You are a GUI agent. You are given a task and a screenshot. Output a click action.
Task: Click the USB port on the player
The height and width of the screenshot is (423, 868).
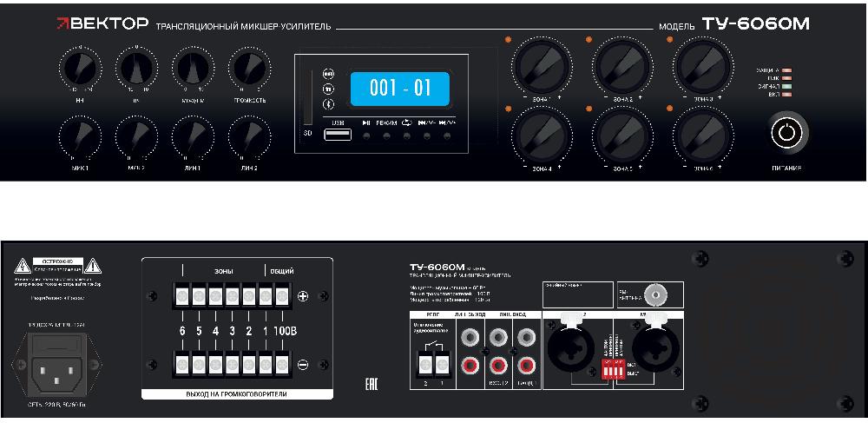point(339,134)
